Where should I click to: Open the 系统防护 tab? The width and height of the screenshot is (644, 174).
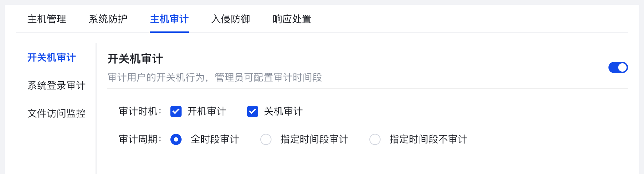[108, 19]
